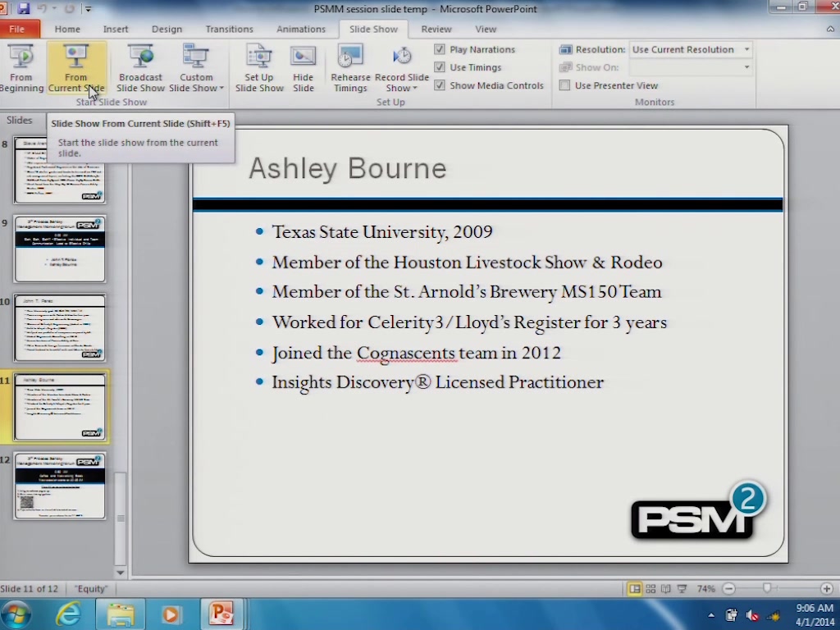Open Windows Media Player from taskbar
The image size is (840, 630).
171,614
